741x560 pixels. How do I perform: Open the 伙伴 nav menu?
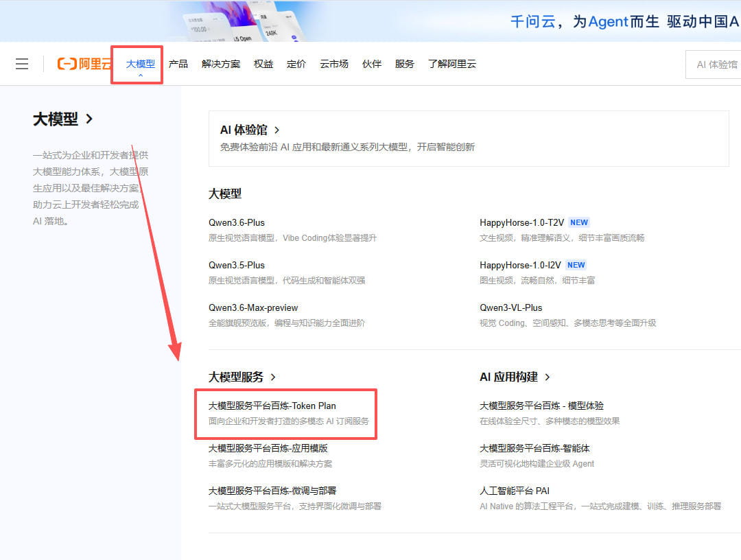[371, 64]
